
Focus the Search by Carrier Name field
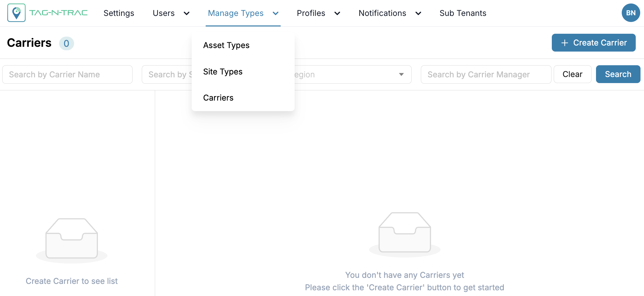(67, 74)
